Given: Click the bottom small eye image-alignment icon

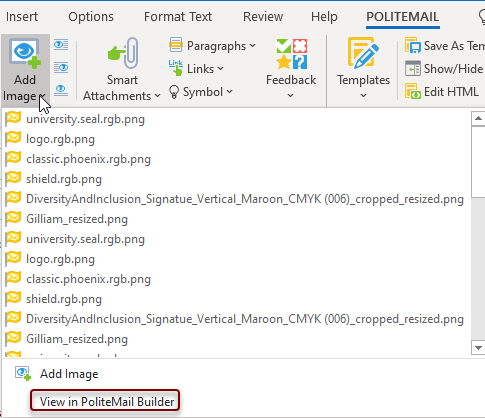Looking at the screenshot, I should (61, 90).
